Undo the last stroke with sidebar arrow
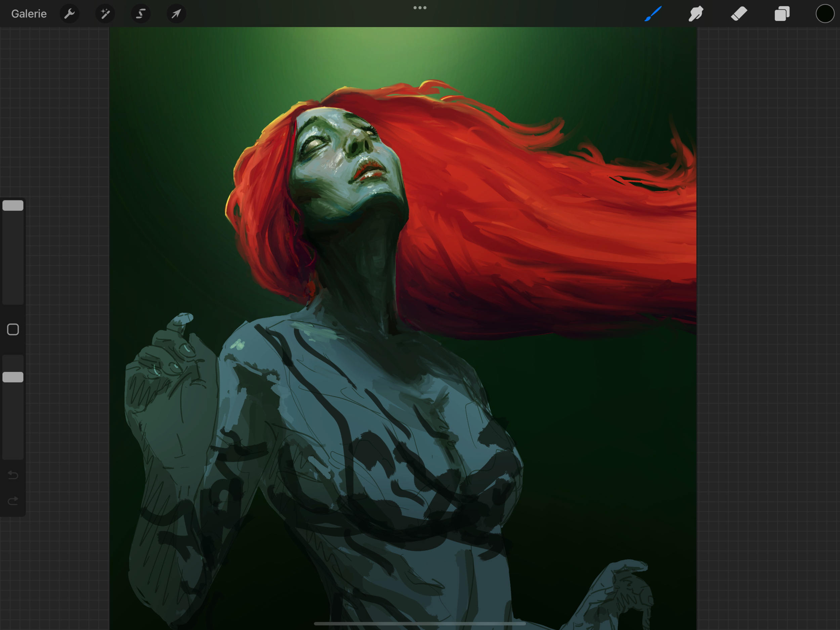840x630 pixels. click(13, 475)
